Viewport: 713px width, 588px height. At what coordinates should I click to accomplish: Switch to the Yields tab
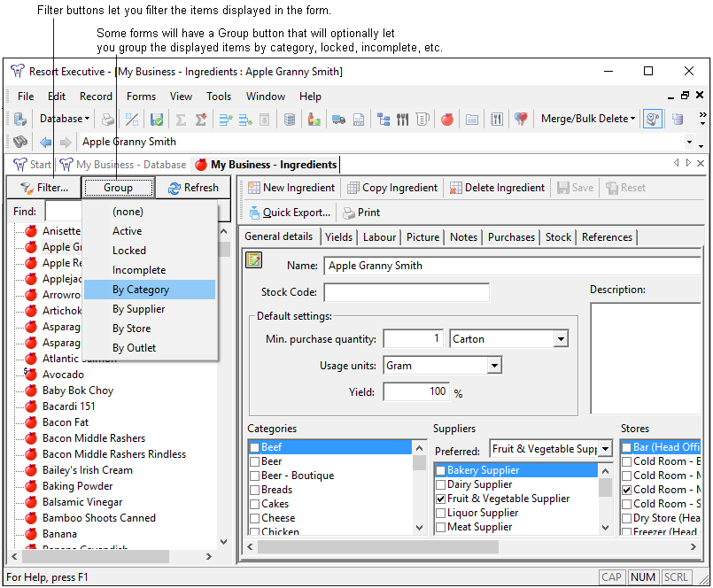tap(338, 237)
